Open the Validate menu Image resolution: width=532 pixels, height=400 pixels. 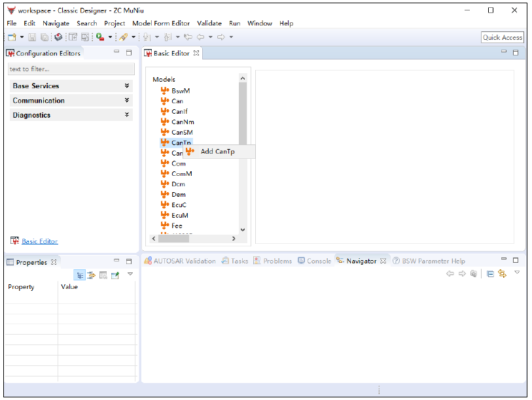pos(209,23)
